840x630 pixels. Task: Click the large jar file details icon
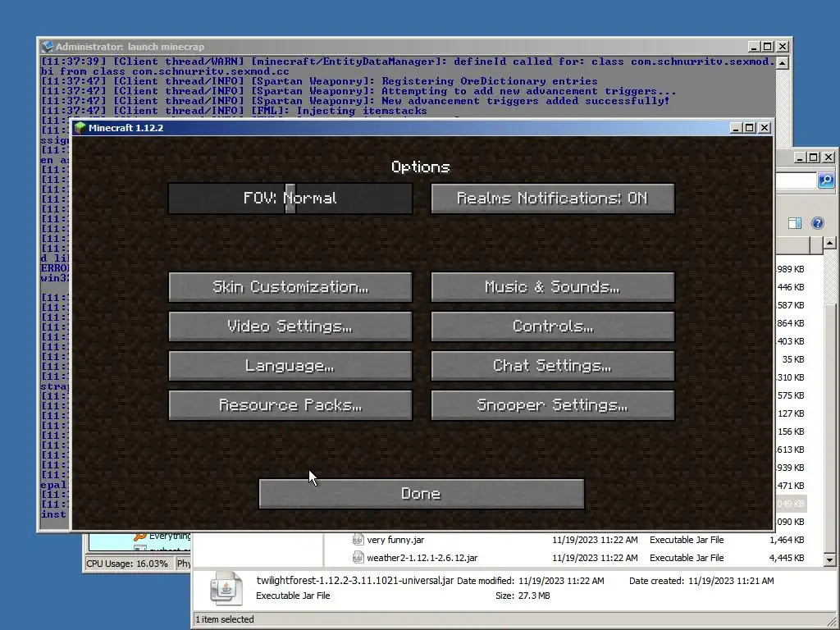tap(226, 587)
